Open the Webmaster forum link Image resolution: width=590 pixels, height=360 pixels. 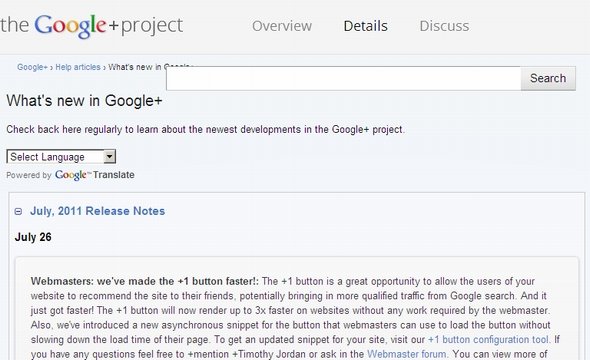pyautogui.click(x=407, y=354)
